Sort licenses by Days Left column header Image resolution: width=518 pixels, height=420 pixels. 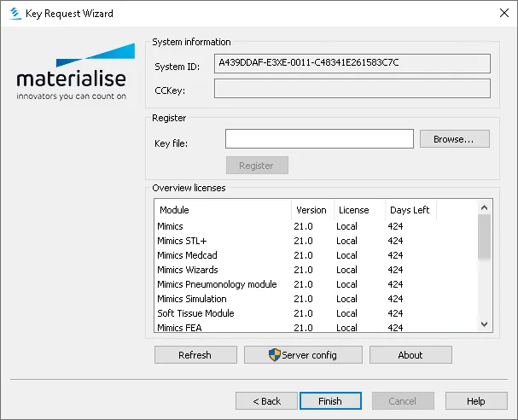(410, 210)
